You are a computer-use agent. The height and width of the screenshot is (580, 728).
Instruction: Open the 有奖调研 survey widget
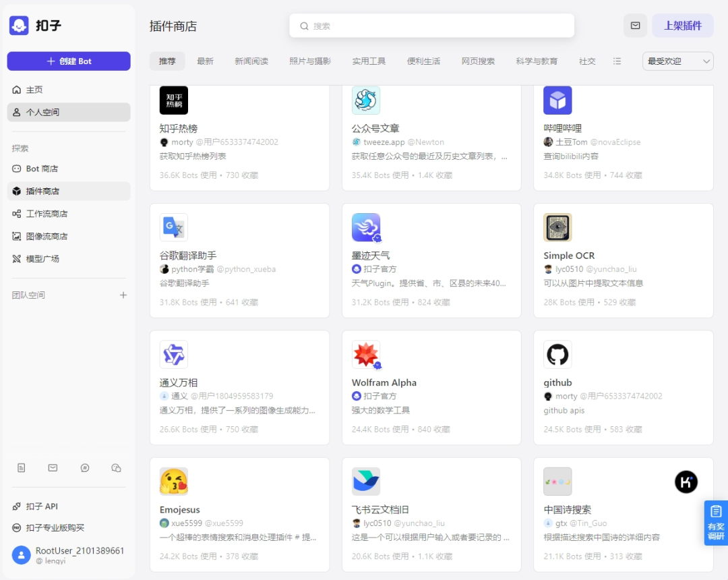point(716,523)
